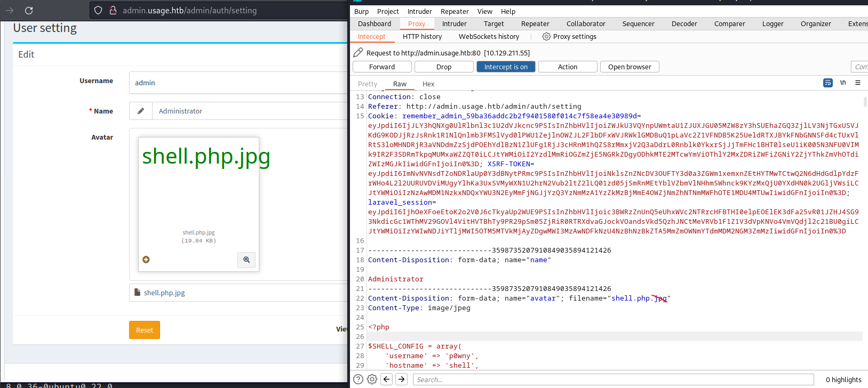Image resolution: width=868 pixels, height=388 pixels.
Task: Open the Repeater menu in menu bar
Action: click(x=455, y=11)
